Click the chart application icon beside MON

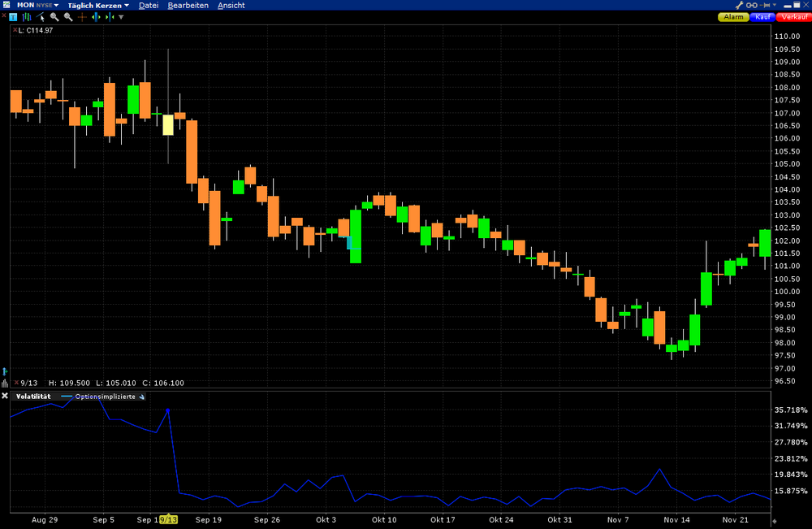(x=6, y=5)
